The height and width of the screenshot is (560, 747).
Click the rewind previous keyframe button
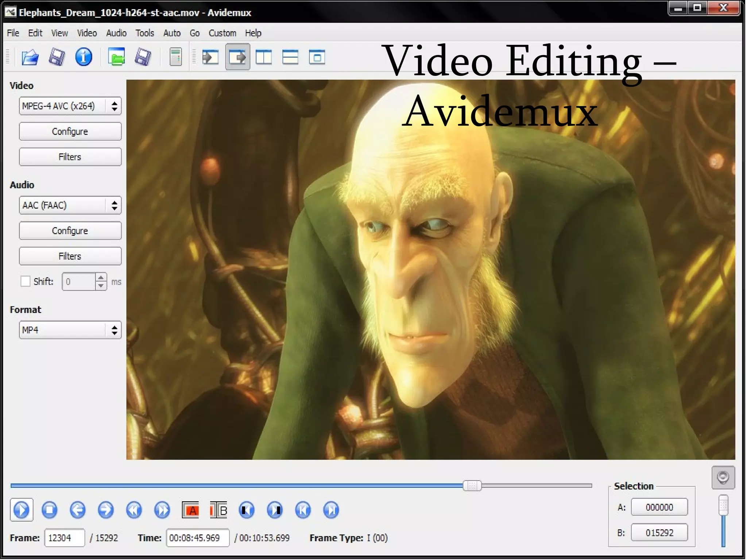coord(134,510)
